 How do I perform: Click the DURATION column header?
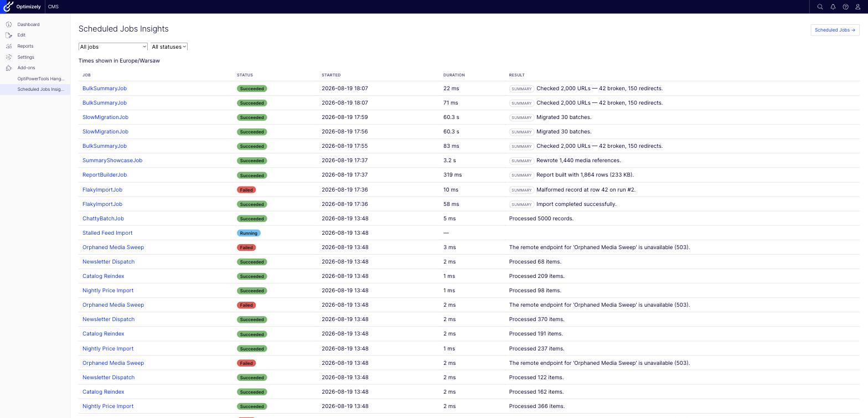[454, 75]
